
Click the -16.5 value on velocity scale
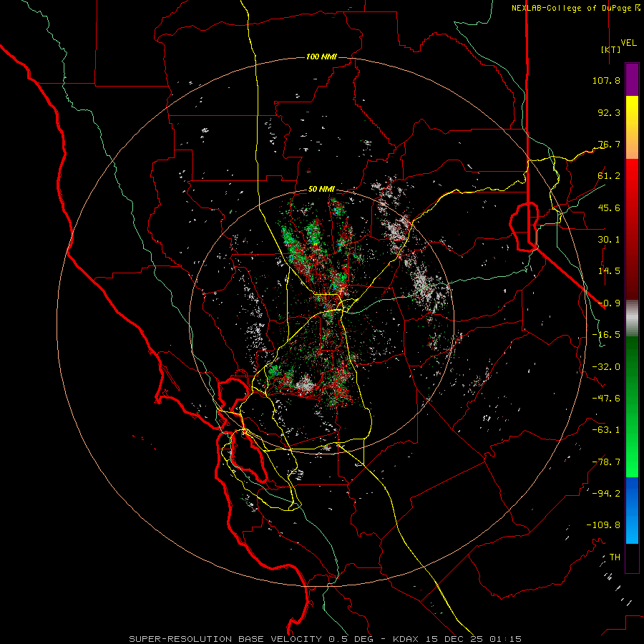tap(606, 335)
